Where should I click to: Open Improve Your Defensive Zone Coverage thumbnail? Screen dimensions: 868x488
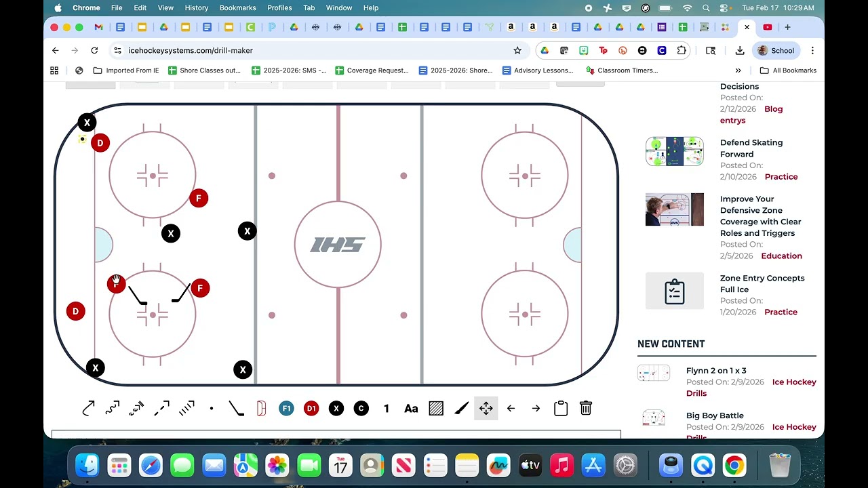(675, 209)
